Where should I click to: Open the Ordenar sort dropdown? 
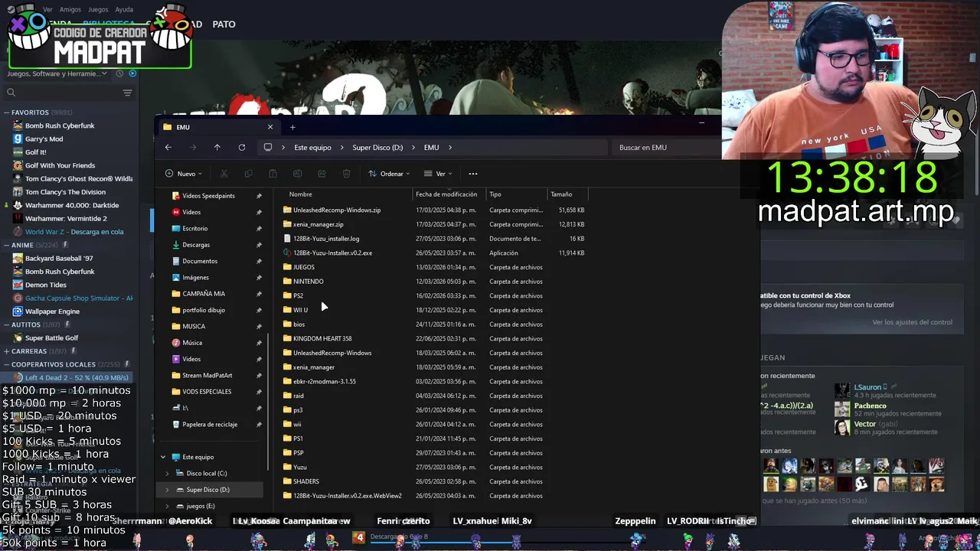pyautogui.click(x=389, y=174)
